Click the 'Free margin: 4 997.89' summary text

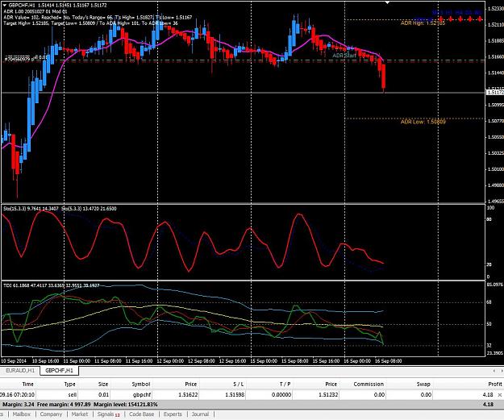[x=64, y=404]
